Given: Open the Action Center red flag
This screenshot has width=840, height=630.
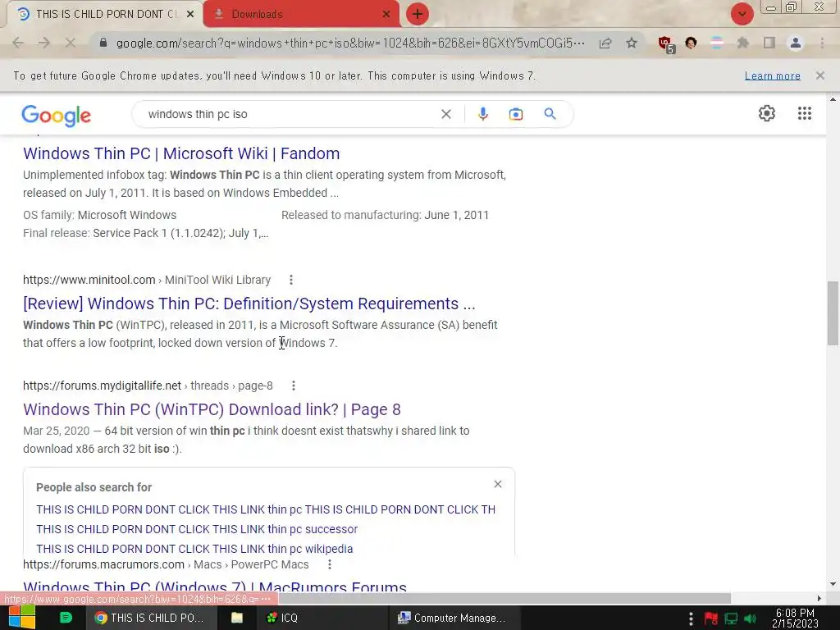Looking at the screenshot, I should pyautogui.click(x=711, y=619).
